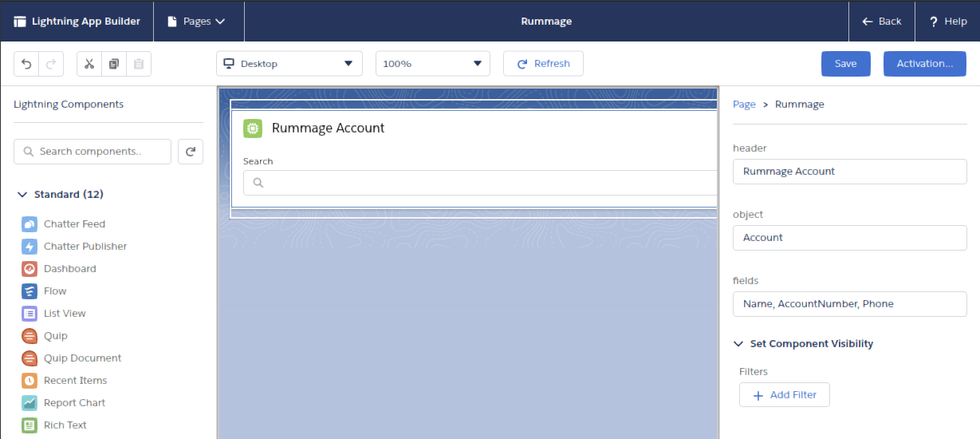Click the canvas Search input box
This screenshot has width=980, height=439.
(480, 183)
